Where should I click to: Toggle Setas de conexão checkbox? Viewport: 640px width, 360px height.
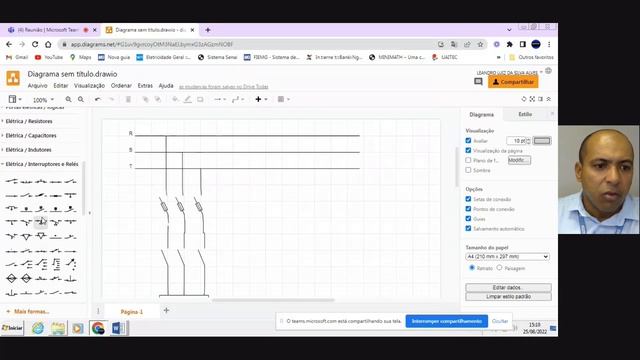click(x=468, y=199)
